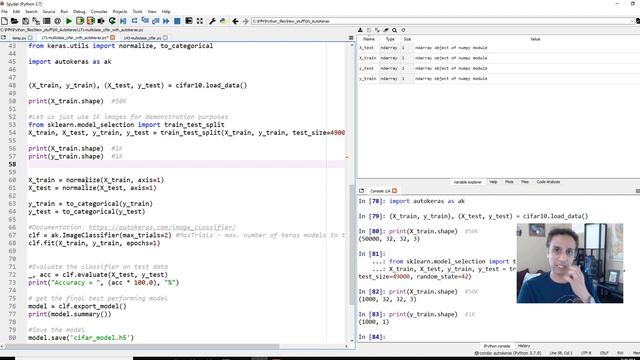Open the Projects menu

[120, 11]
